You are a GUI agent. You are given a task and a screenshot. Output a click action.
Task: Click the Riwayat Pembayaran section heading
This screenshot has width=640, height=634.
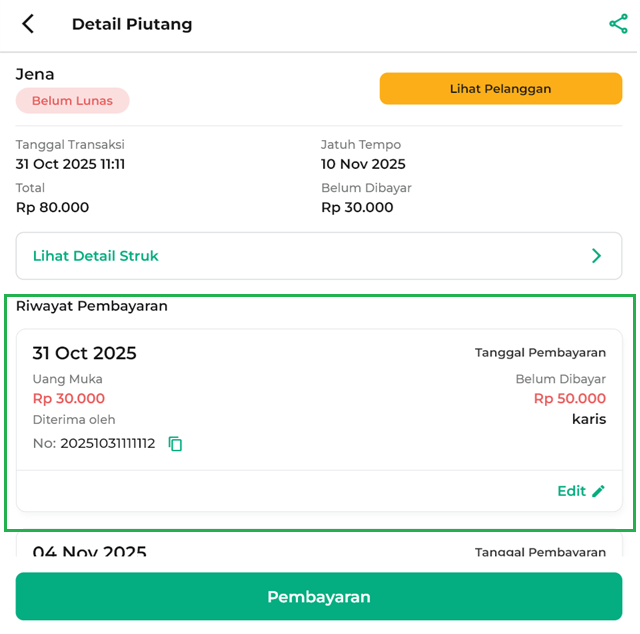[91, 306]
